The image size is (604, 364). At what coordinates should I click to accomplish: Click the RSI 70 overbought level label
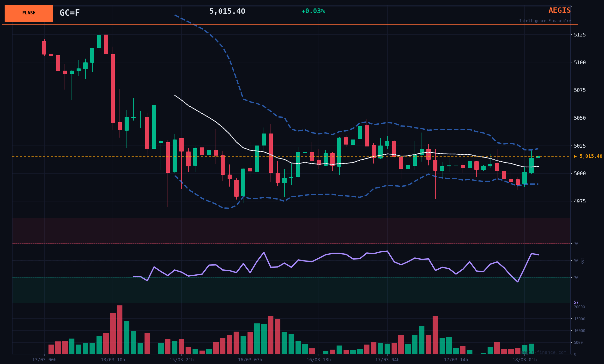[x=576, y=244]
